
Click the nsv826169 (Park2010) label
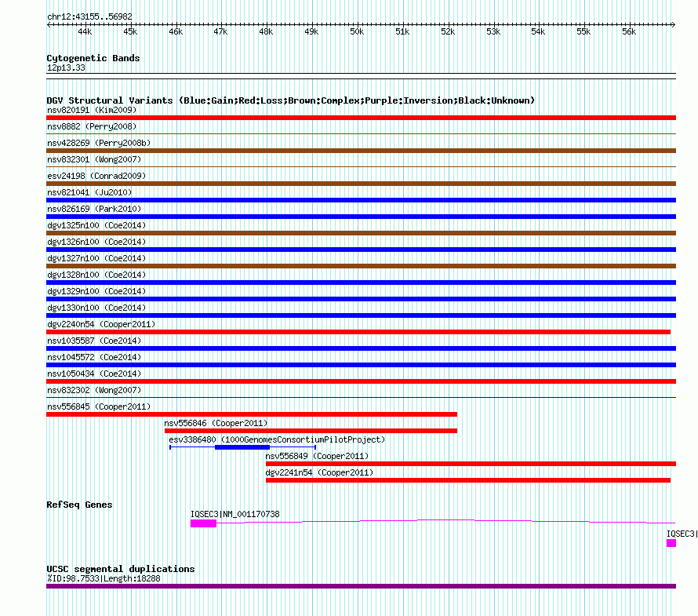point(94,209)
